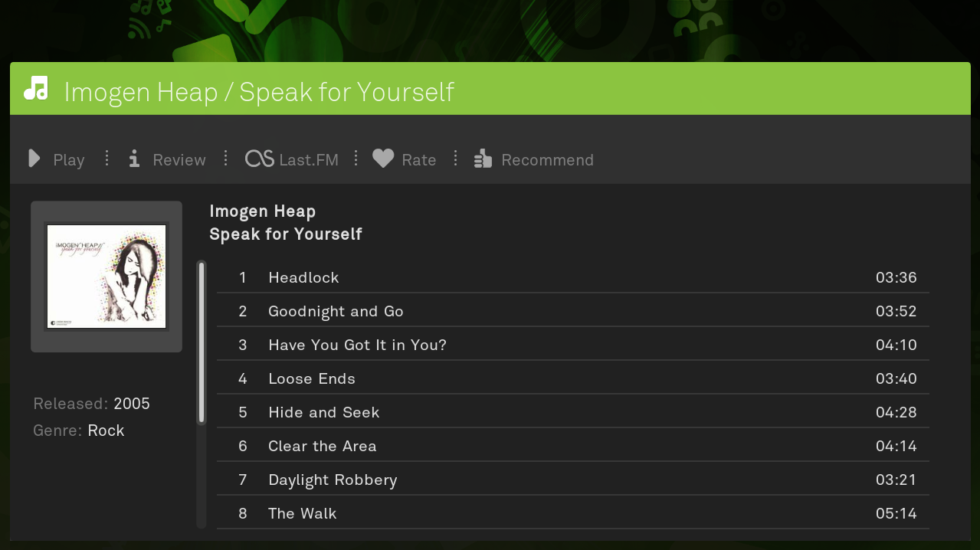Click the track list vertical scrollbar
The height and width of the screenshot is (550, 980).
coord(202,394)
